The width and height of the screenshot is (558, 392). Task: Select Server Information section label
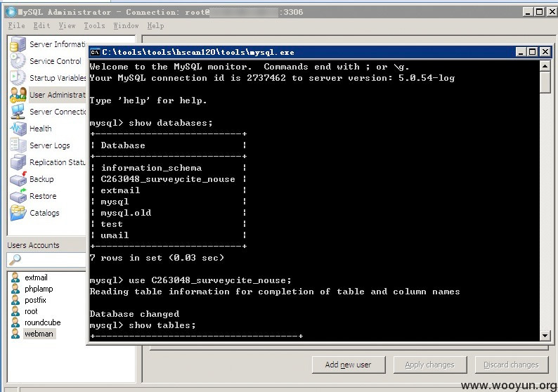pyautogui.click(x=58, y=44)
